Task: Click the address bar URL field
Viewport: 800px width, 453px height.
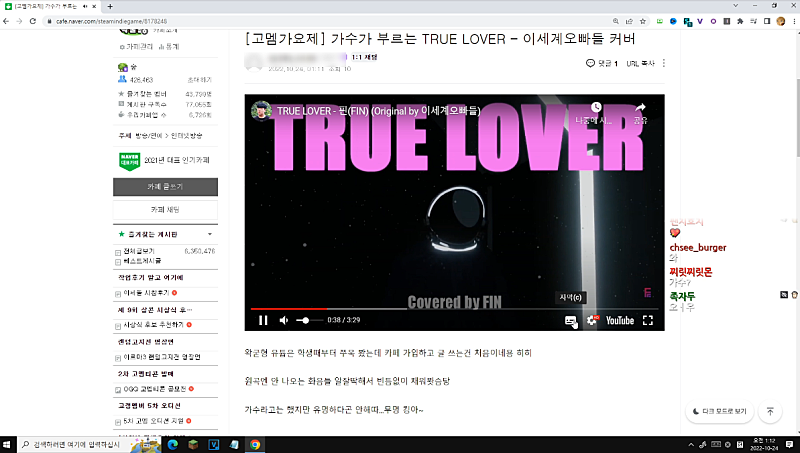Action: tap(327, 21)
